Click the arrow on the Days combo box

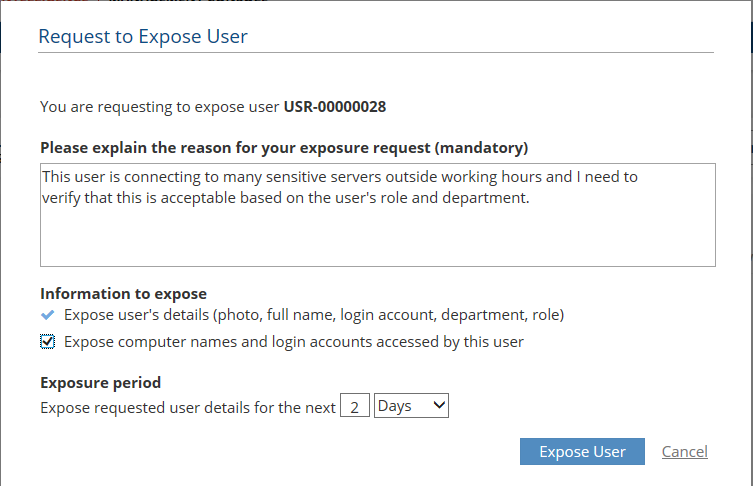pos(440,406)
